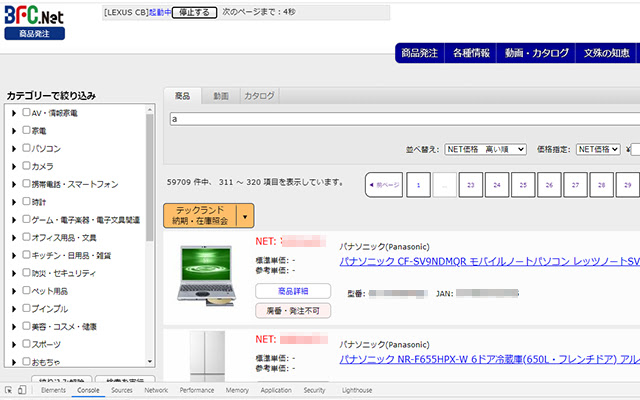The image size is (640, 400).
Task: Open the Panasonic laptop product thumbnail
Action: coord(207,276)
